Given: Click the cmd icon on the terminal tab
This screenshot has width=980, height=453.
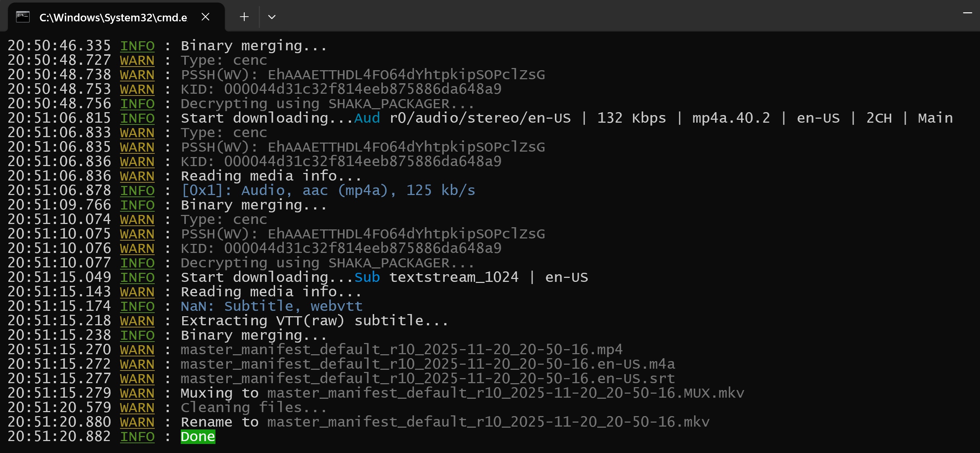Looking at the screenshot, I should 23,17.
